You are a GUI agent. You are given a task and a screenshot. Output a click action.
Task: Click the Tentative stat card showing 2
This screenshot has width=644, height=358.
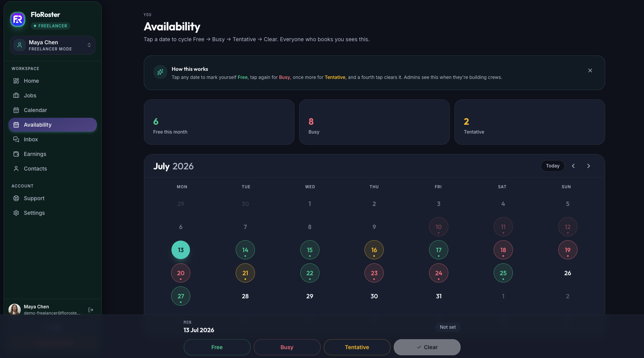530,122
